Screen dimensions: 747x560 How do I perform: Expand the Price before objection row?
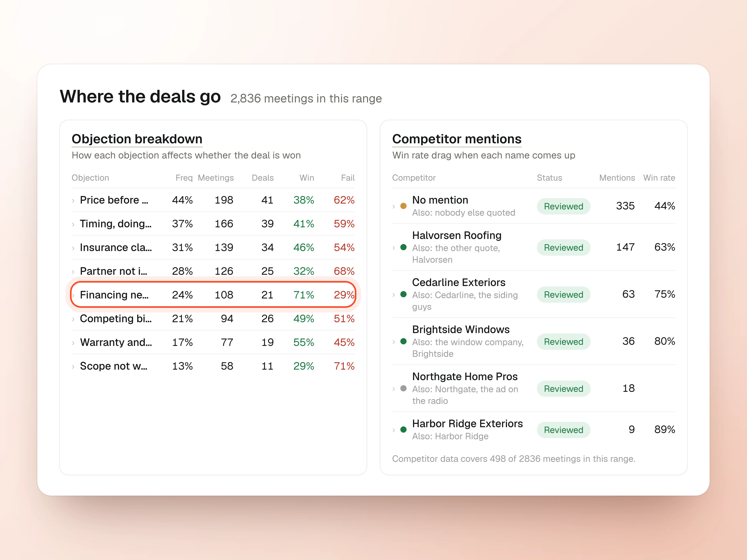pyautogui.click(x=73, y=201)
